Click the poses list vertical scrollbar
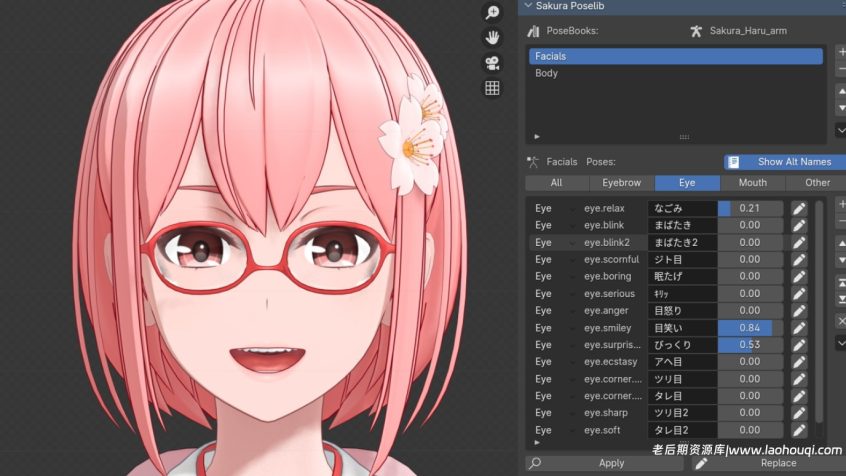The width and height of the screenshot is (846, 476). point(819,312)
